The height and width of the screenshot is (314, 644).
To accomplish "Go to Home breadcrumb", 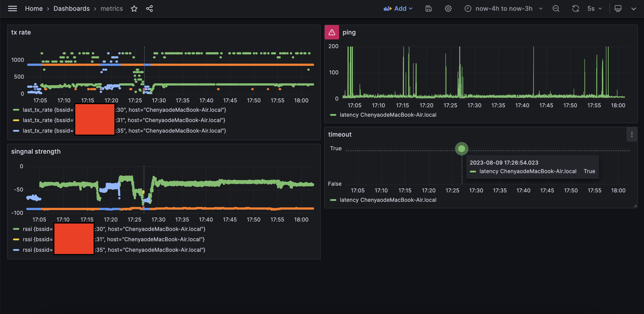I will [x=34, y=9].
